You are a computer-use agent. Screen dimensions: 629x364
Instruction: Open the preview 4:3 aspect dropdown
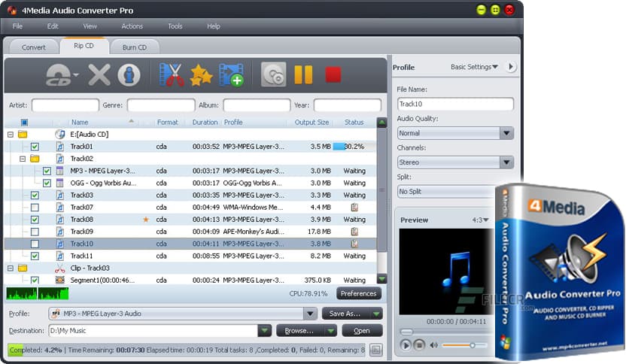click(x=480, y=220)
